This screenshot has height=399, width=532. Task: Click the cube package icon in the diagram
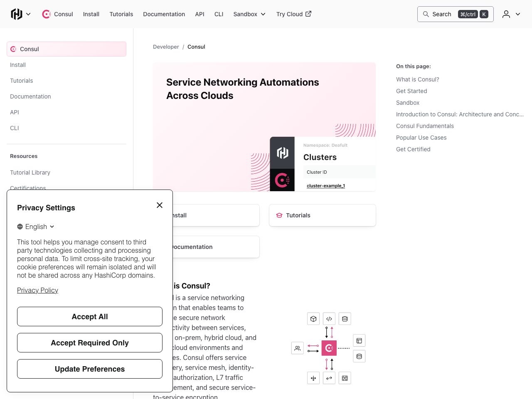tap(313, 318)
